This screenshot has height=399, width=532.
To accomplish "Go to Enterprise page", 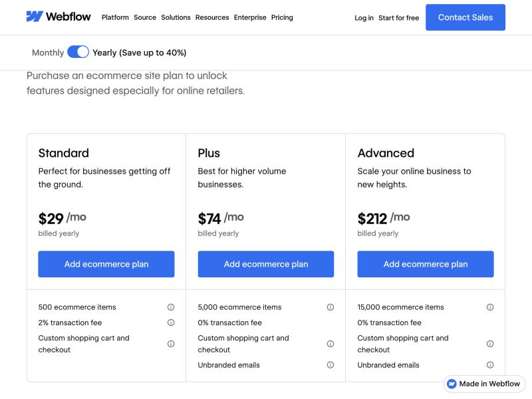I will point(250,17).
